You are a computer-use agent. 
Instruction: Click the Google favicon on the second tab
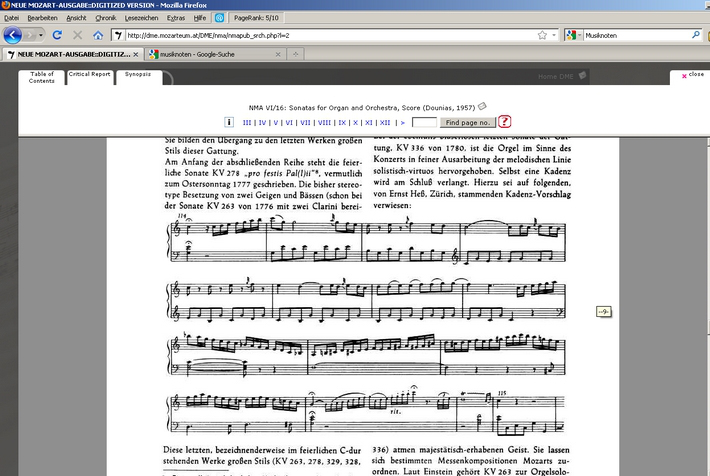(x=154, y=54)
